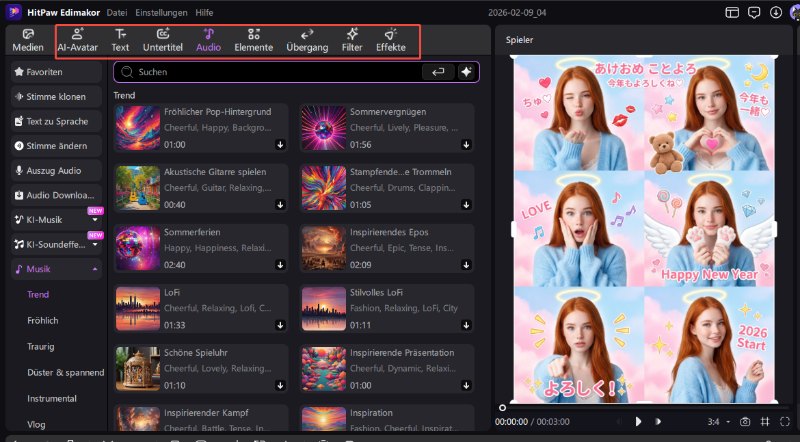Open the Filter tab
800x442 pixels.
(352, 40)
